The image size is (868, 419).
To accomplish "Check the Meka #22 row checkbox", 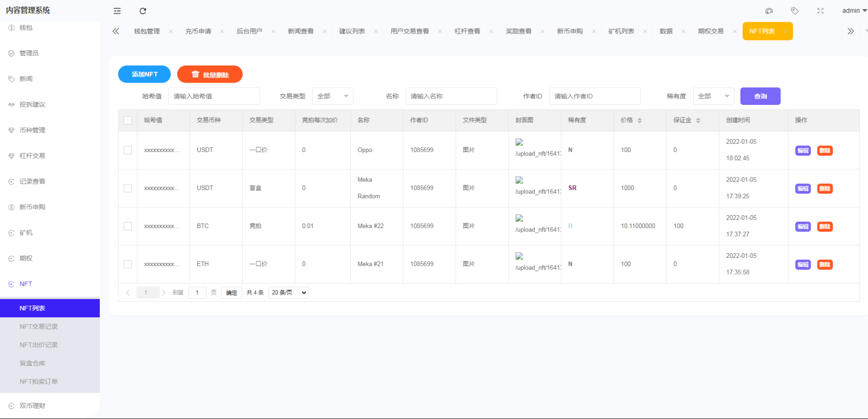I will [128, 226].
